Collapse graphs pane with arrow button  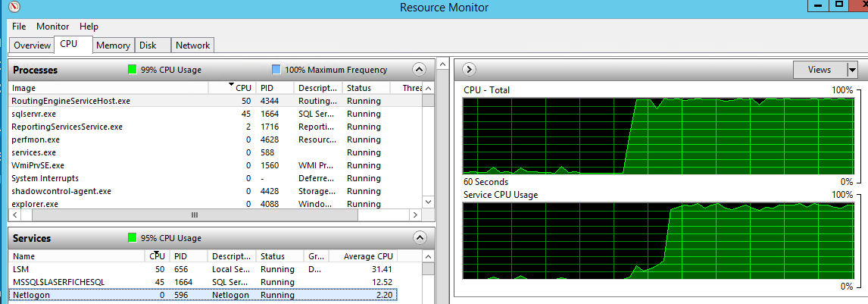click(x=469, y=69)
